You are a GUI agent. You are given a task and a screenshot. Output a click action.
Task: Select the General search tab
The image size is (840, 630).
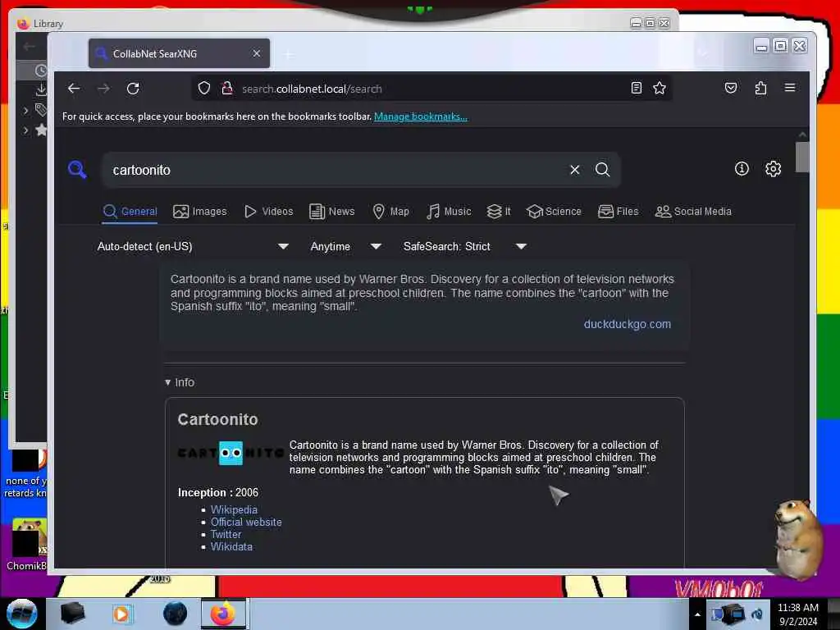(x=130, y=212)
